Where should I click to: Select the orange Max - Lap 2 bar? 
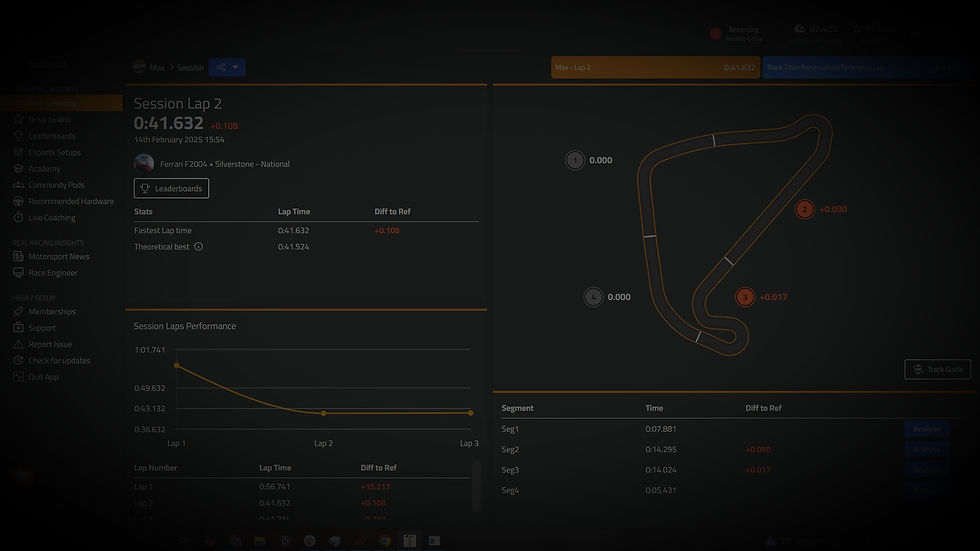pos(655,67)
